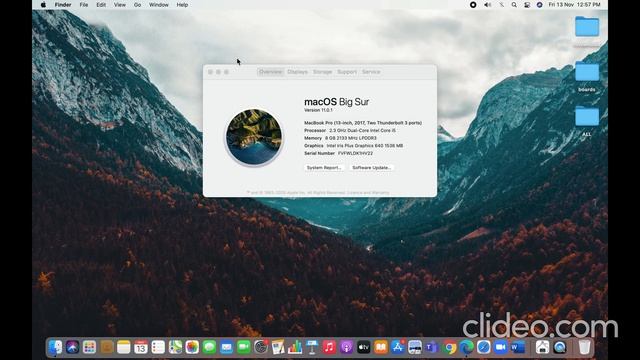
Task: Select the Overview tab
Action: 271,72
